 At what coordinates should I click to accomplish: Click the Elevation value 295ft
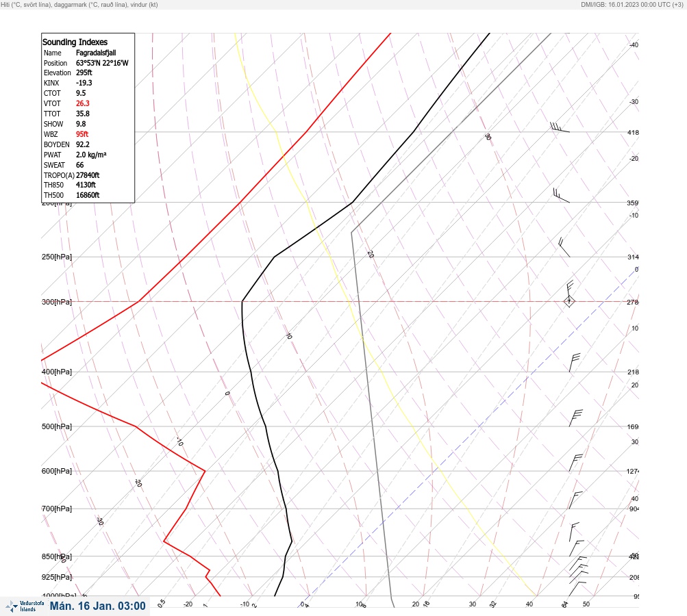84,73
